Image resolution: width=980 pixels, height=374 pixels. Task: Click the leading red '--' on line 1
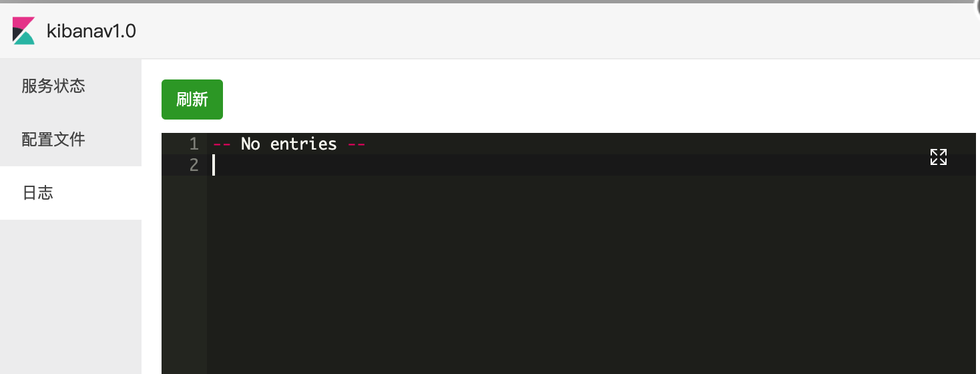tap(222, 144)
